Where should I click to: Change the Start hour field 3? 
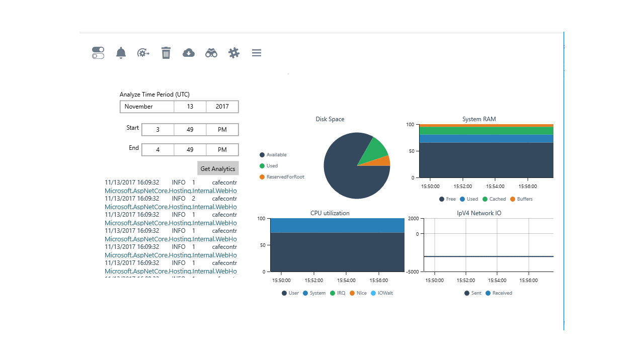(x=158, y=130)
